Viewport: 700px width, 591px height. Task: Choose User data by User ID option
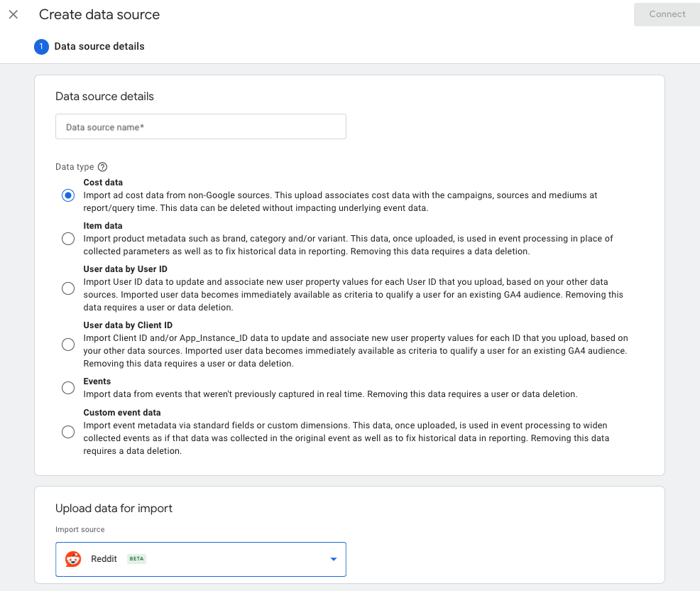(x=68, y=288)
